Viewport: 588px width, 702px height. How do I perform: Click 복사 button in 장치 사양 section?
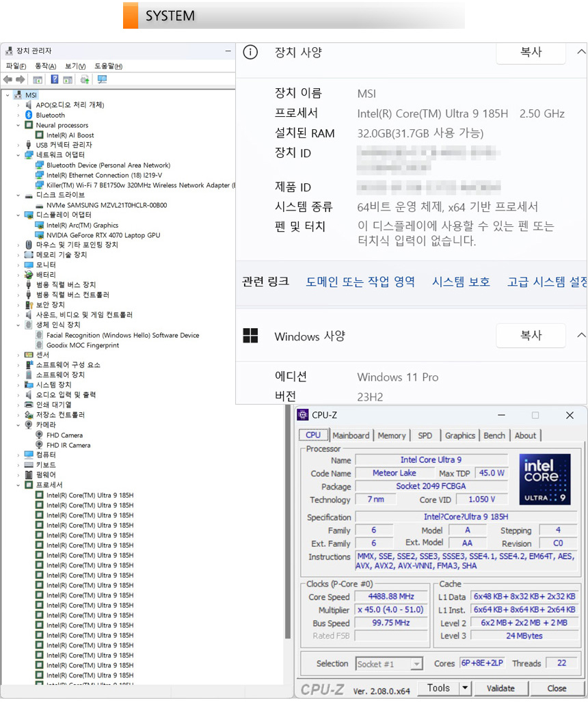point(531,53)
